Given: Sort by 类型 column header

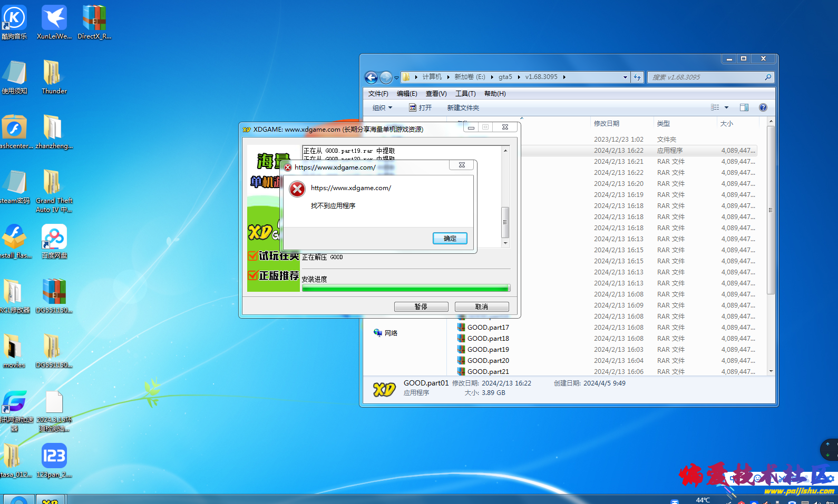Looking at the screenshot, I should pyautogui.click(x=663, y=123).
